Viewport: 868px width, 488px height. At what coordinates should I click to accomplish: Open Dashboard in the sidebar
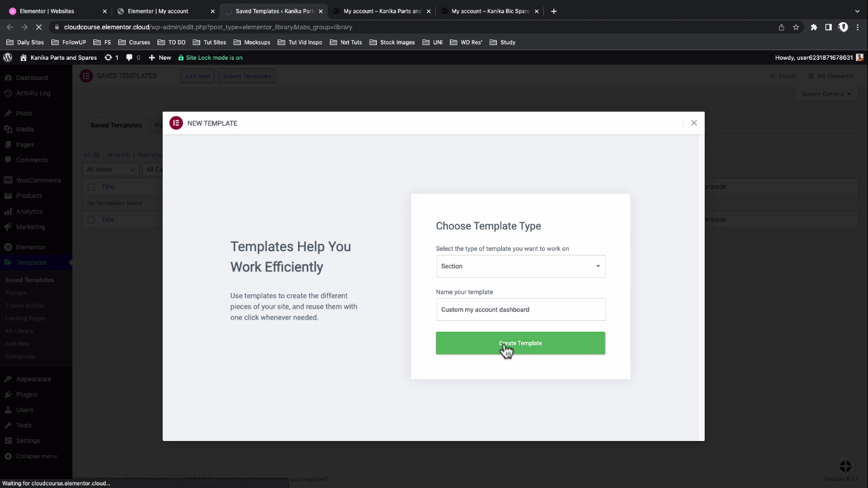(32, 78)
